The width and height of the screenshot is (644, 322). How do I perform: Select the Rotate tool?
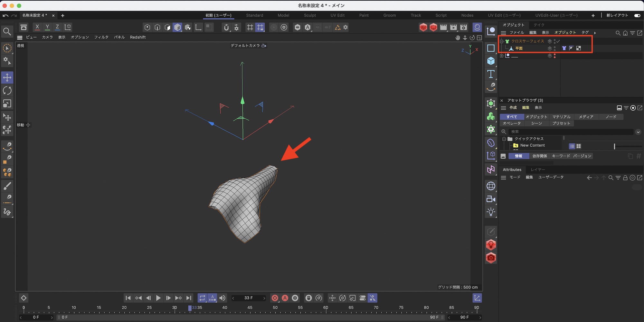(7, 91)
